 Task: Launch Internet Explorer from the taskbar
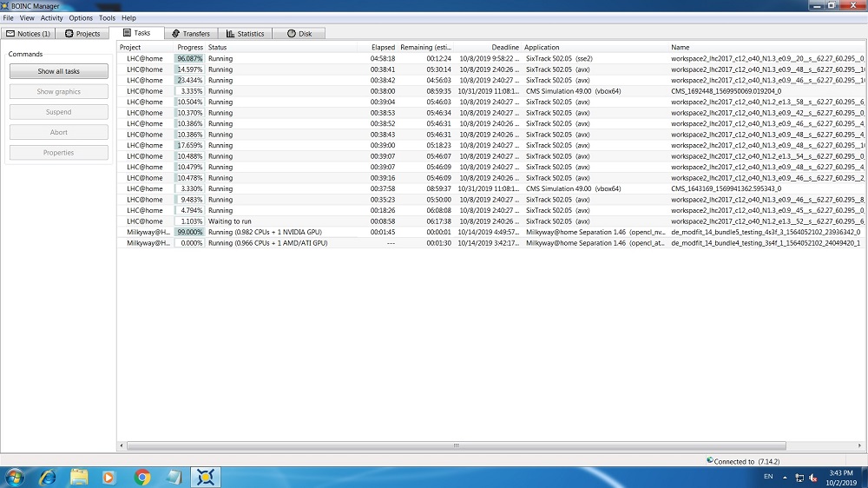tap(48, 477)
